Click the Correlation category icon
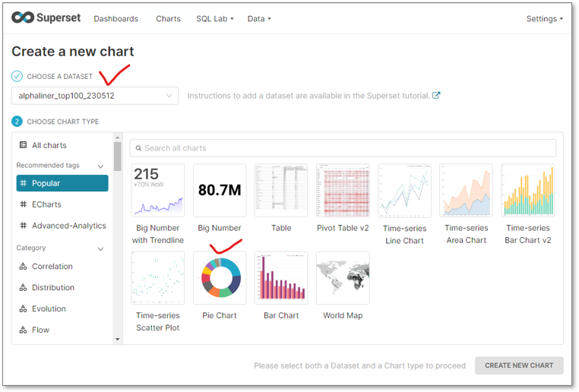579x392 pixels. pos(24,267)
